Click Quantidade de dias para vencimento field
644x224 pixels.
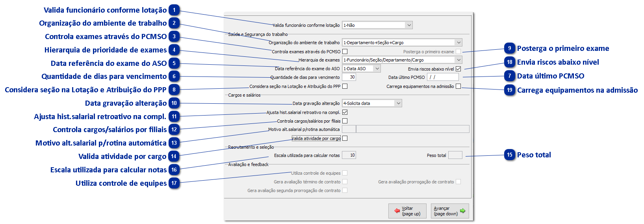click(349, 77)
